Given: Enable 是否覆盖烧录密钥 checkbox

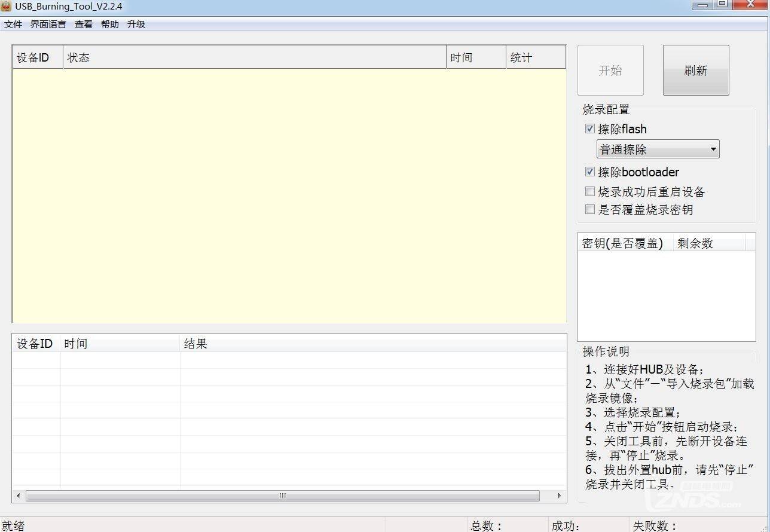Looking at the screenshot, I should point(590,210).
